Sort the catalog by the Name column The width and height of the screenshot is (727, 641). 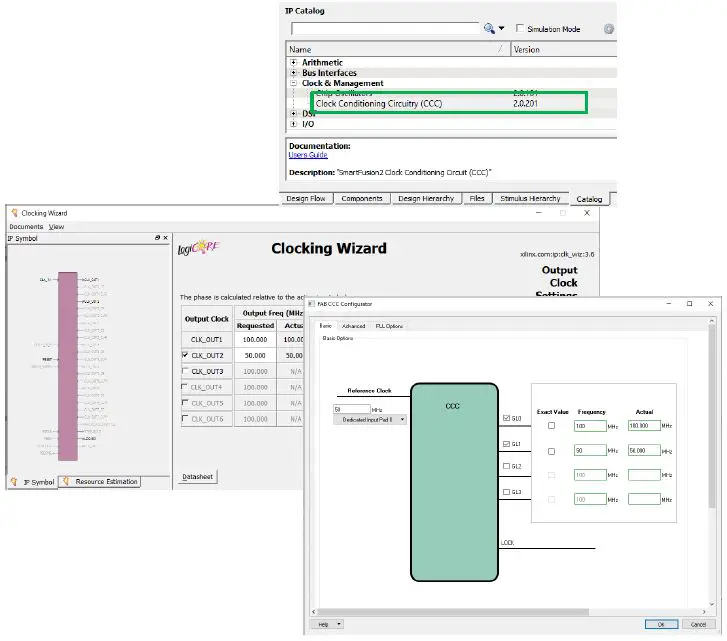(x=398, y=49)
